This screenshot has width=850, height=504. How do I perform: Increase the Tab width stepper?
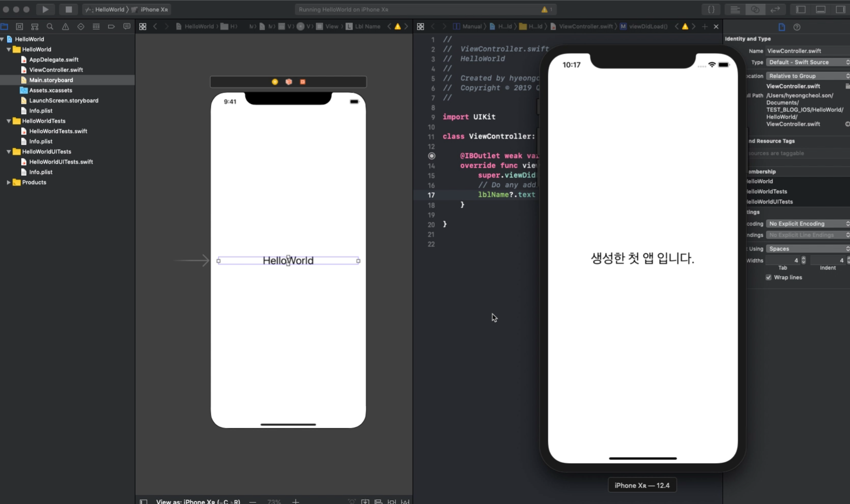804,258
